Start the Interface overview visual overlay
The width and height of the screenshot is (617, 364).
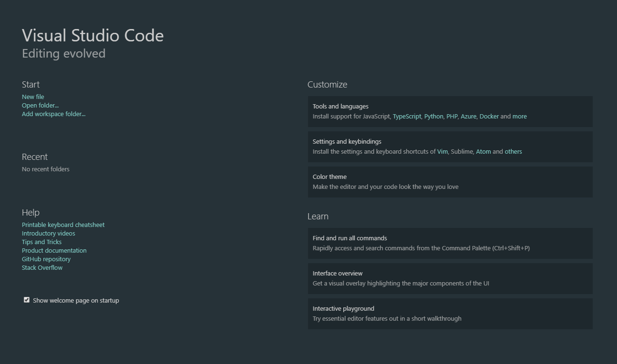click(338, 273)
